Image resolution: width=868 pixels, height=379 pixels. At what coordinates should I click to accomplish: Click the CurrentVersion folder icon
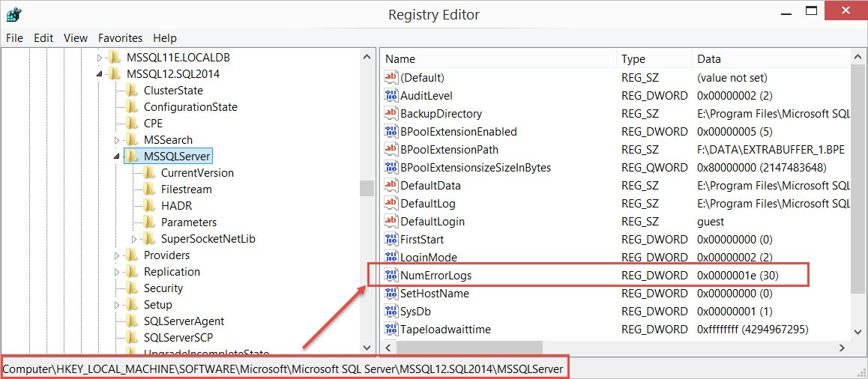click(x=148, y=172)
